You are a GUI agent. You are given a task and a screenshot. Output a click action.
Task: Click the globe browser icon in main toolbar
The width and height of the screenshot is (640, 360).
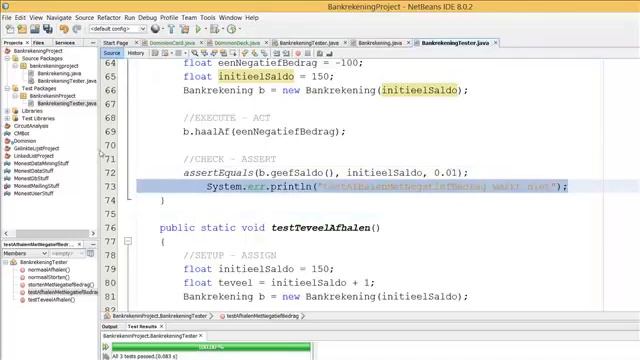click(x=155, y=29)
